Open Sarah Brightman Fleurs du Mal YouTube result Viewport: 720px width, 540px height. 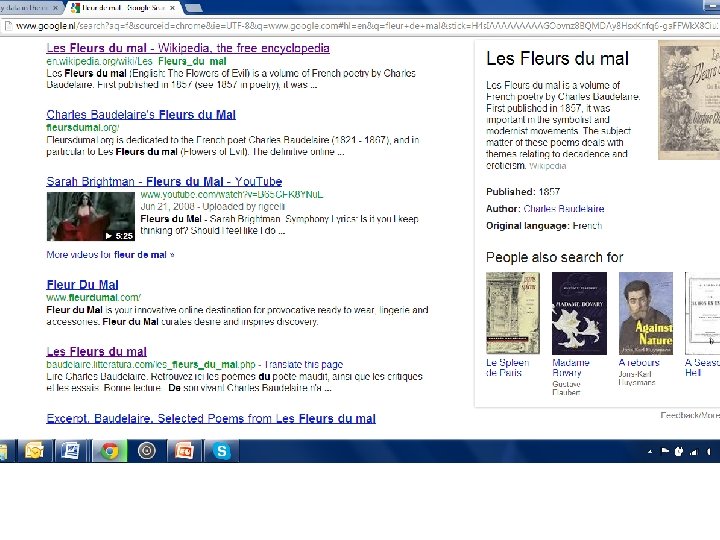(x=164, y=181)
